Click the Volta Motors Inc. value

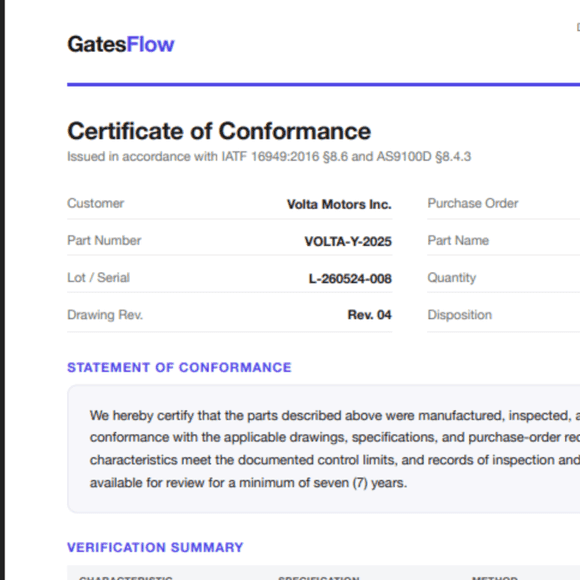coord(339,204)
